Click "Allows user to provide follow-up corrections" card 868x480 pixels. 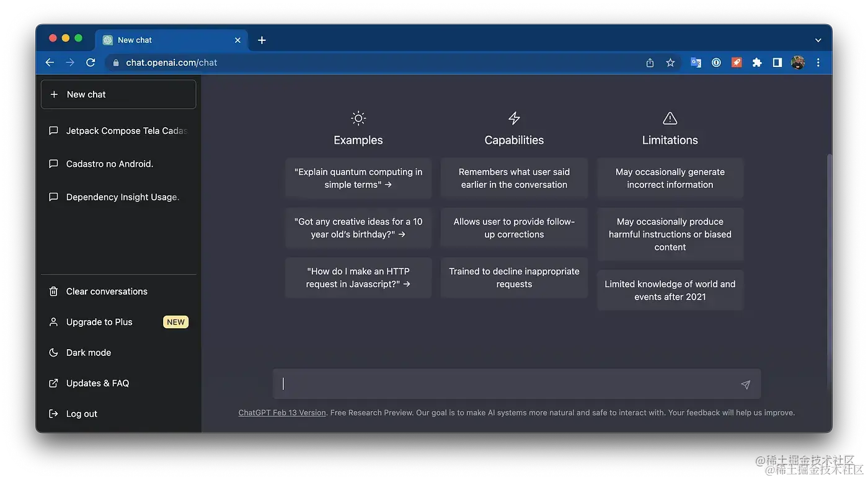514,228
